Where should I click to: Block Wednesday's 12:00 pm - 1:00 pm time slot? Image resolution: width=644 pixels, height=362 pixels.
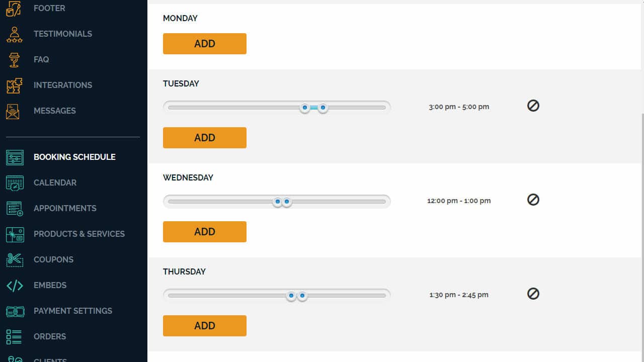pyautogui.click(x=533, y=200)
